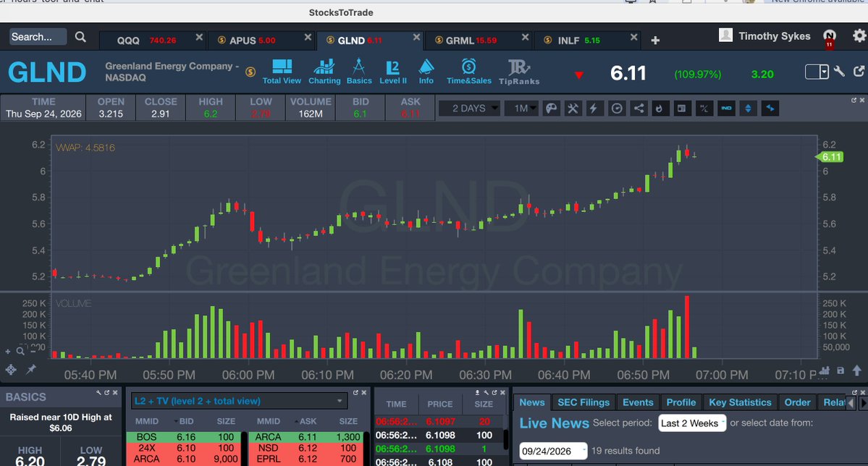Open the Time&Sales module
The height and width of the screenshot is (466, 868).
point(469,72)
